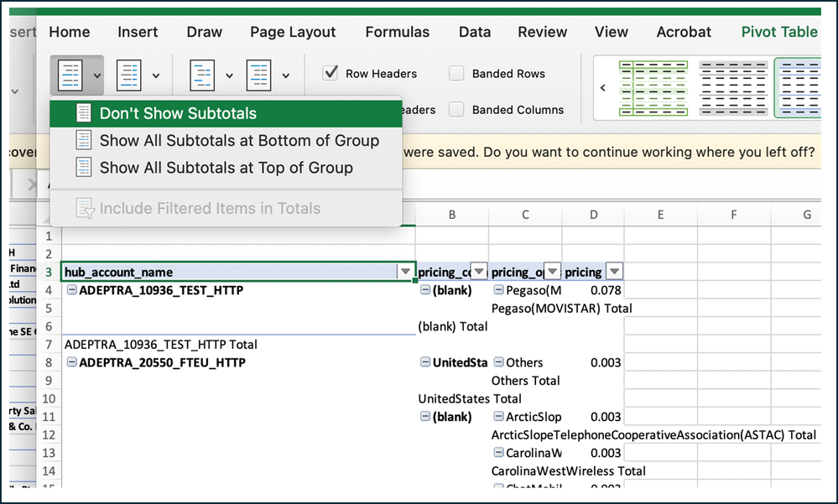838x504 pixels.
Task: Click the ArcticSlopeTelephoneCooperativeAssociation(ASTAC) Total cell
Action: click(x=653, y=434)
